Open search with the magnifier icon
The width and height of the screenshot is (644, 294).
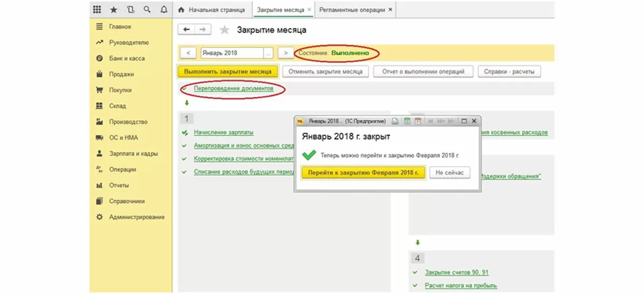(x=147, y=10)
